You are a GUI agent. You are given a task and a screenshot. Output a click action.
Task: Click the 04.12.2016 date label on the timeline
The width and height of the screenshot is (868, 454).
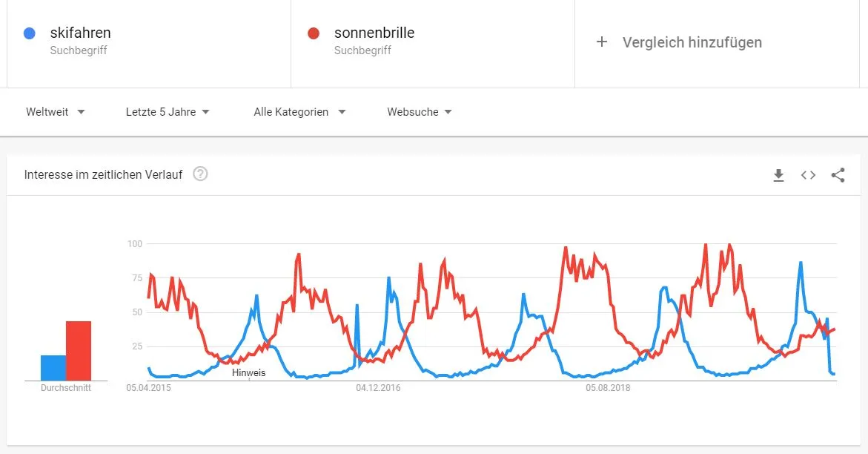pyautogui.click(x=377, y=387)
